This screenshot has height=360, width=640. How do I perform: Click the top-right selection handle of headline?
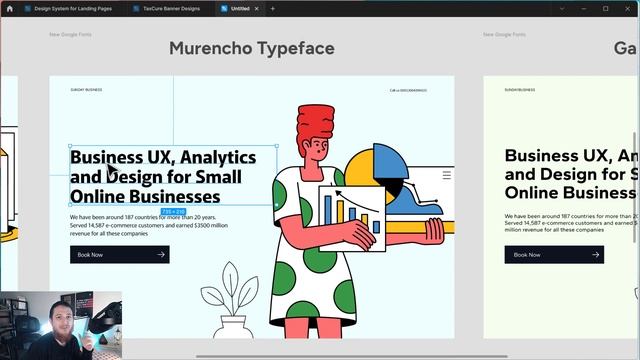pyautogui.click(x=277, y=146)
